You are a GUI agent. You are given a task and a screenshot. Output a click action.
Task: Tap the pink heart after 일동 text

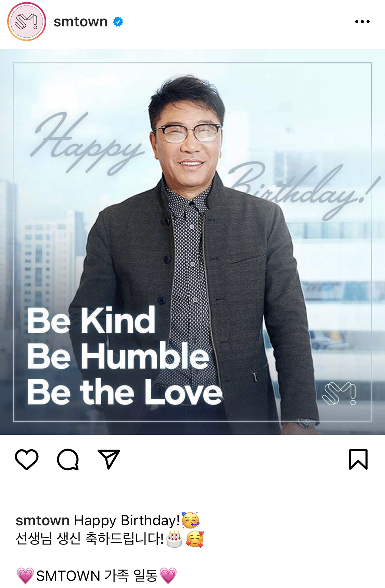[168, 575]
